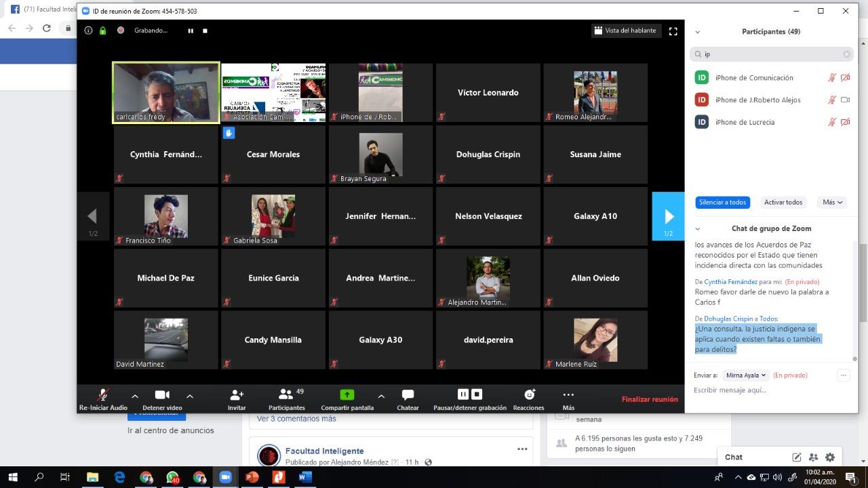Image resolution: width=868 pixels, height=488 pixels.
Task: Click the stop recording square at top
Action: (205, 30)
